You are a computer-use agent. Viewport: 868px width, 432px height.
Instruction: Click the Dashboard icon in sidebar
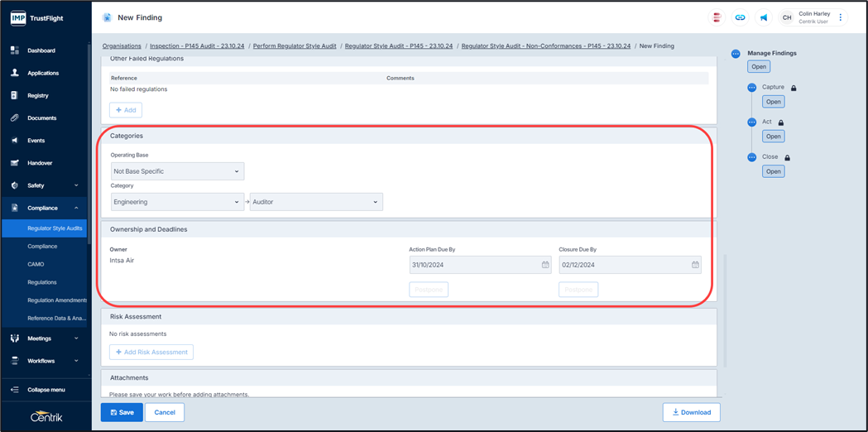tap(15, 50)
